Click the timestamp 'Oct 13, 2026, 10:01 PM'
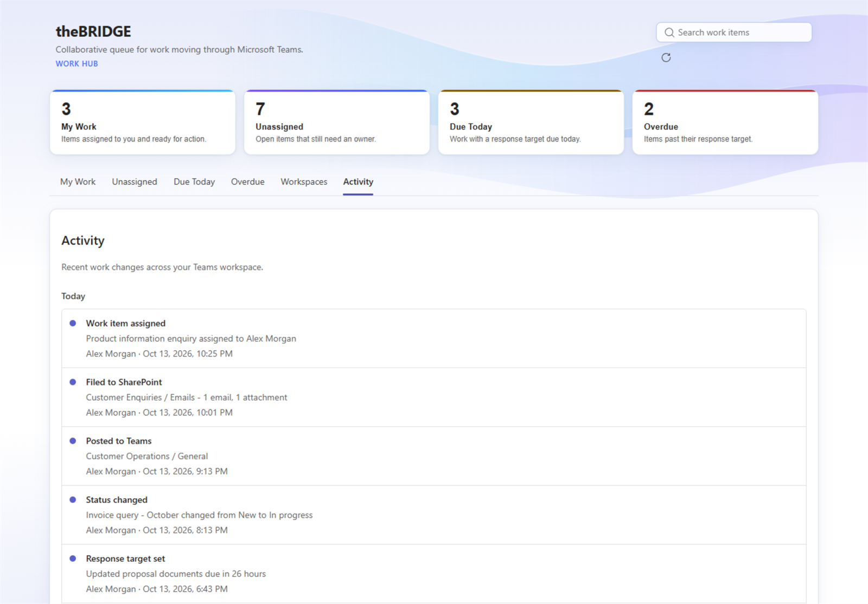 pos(188,413)
